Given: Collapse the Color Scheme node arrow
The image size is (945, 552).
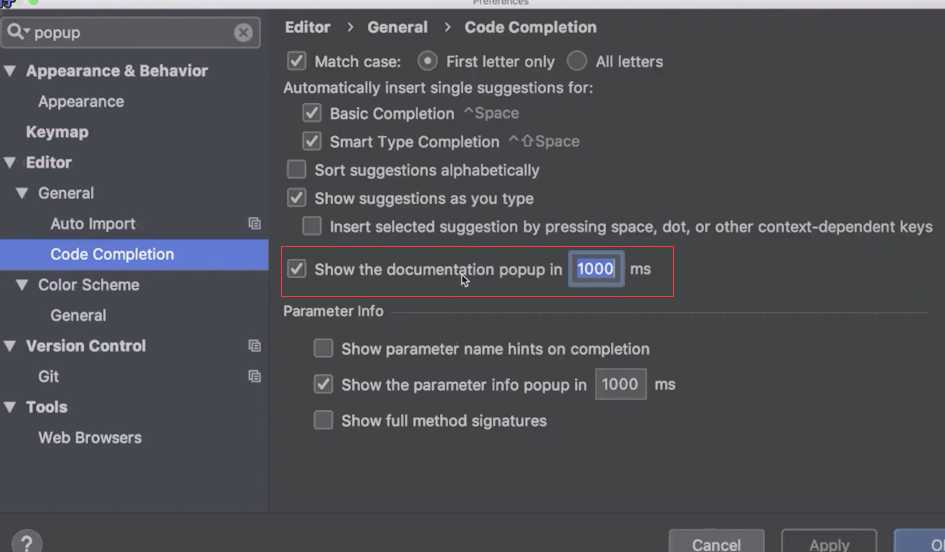Looking at the screenshot, I should [x=22, y=284].
